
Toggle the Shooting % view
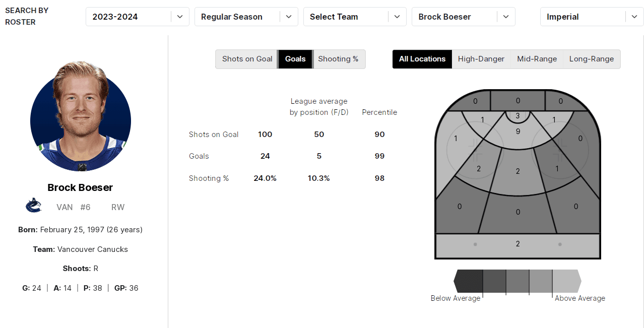point(338,59)
